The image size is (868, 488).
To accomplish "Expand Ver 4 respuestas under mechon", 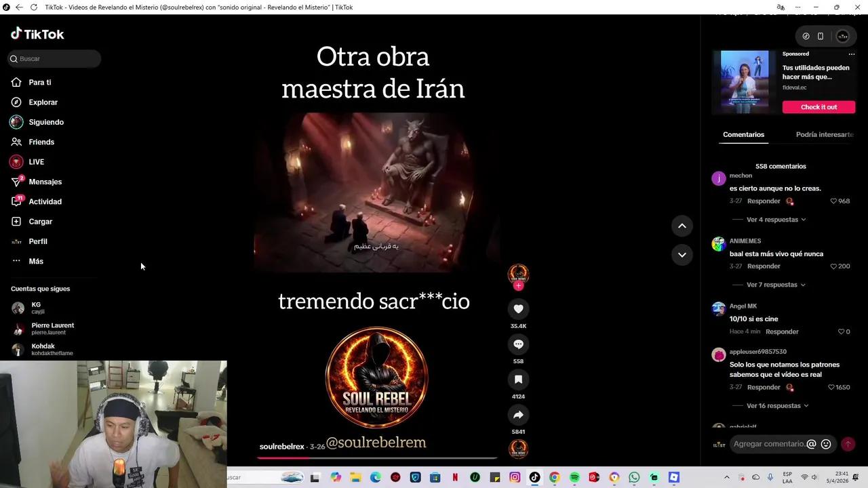I will point(776,220).
